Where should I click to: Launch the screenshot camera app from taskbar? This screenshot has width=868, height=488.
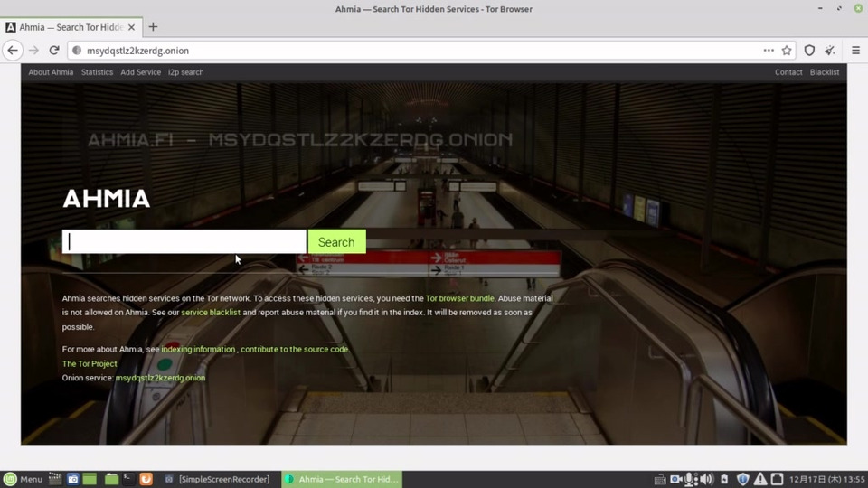72,479
